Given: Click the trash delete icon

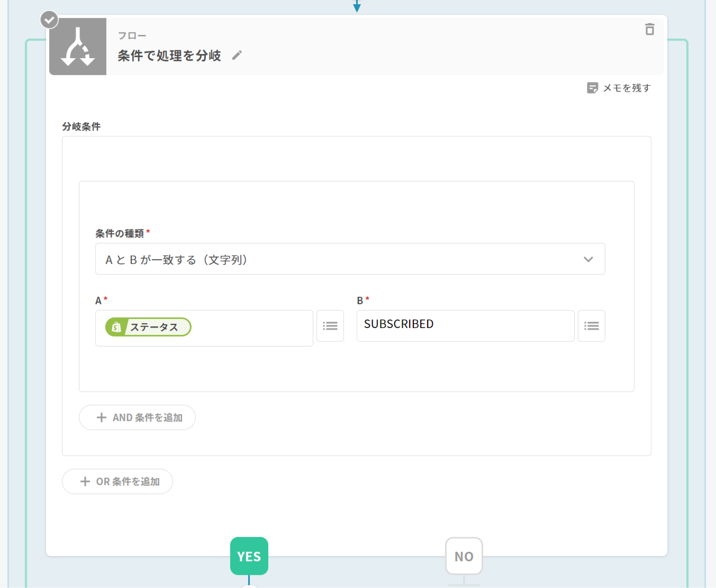Looking at the screenshot, I should 649,29.
